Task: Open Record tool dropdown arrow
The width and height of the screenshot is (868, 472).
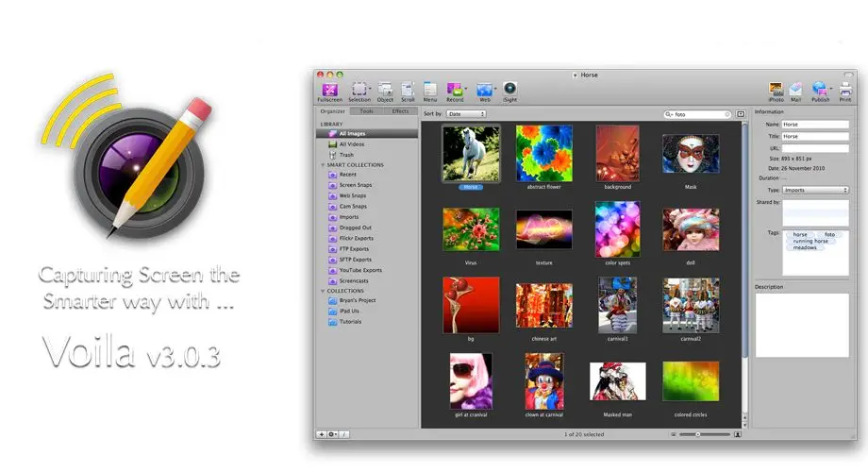Action: 466,89
